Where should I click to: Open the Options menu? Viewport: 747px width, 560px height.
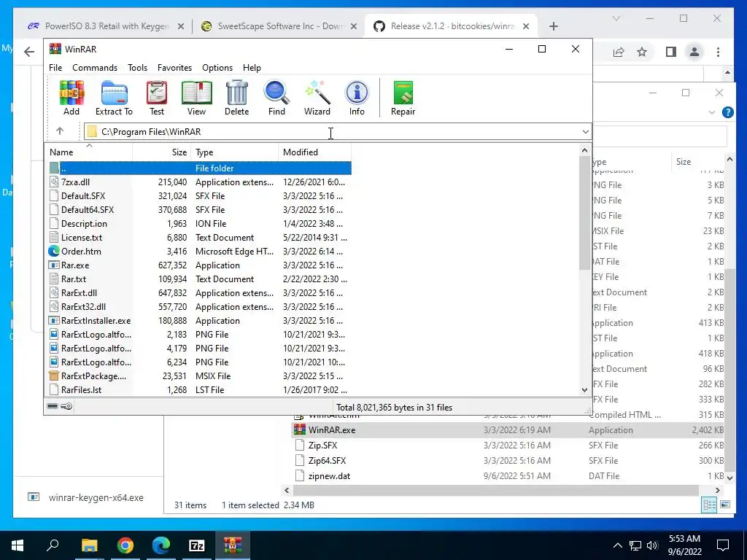pyautogui.click(x=217, y=68)
